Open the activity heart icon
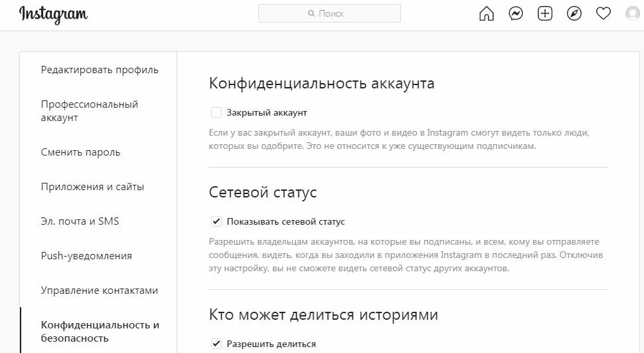644x353 pixels. tap(603, 13)
